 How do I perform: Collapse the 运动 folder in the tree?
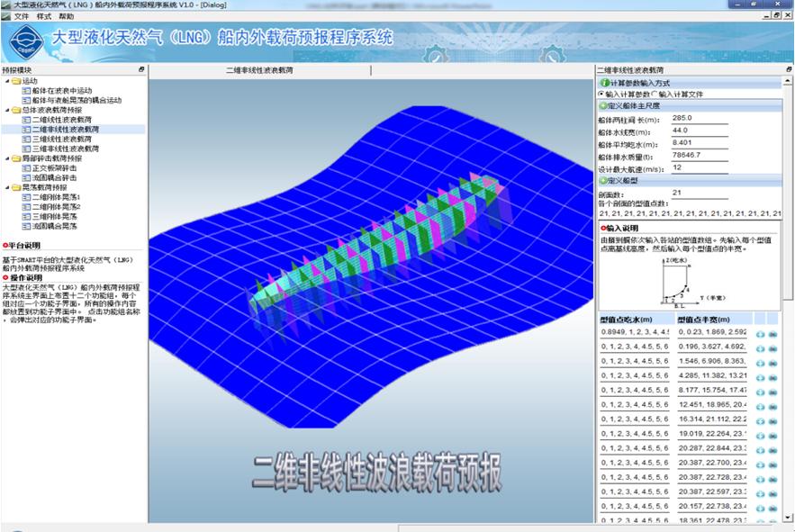pyautogui.click(x=6, y=81)
